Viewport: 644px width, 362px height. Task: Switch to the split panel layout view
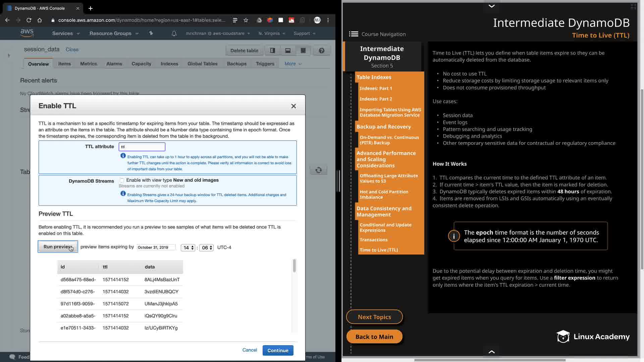(x=272, y=51)
